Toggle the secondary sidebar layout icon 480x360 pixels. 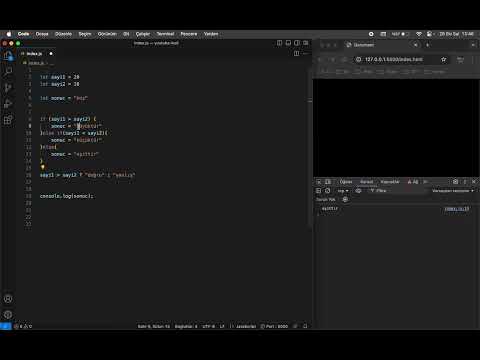point(297,43)
